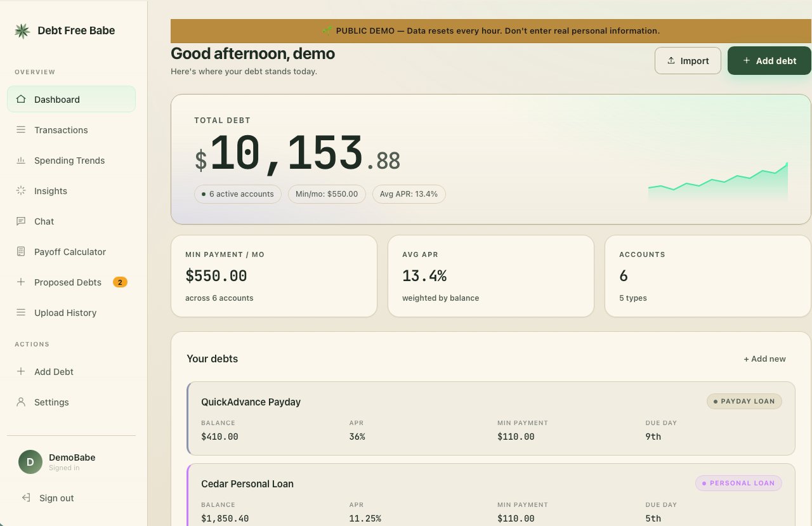Click the PERSONAL LOAN tag

click(x=739, y=483)
